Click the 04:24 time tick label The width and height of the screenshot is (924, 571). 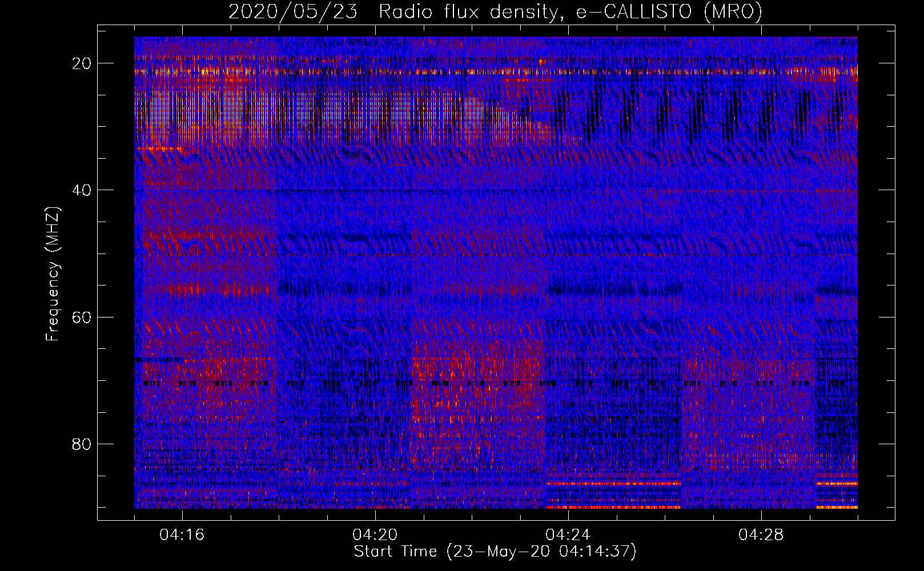568,535
